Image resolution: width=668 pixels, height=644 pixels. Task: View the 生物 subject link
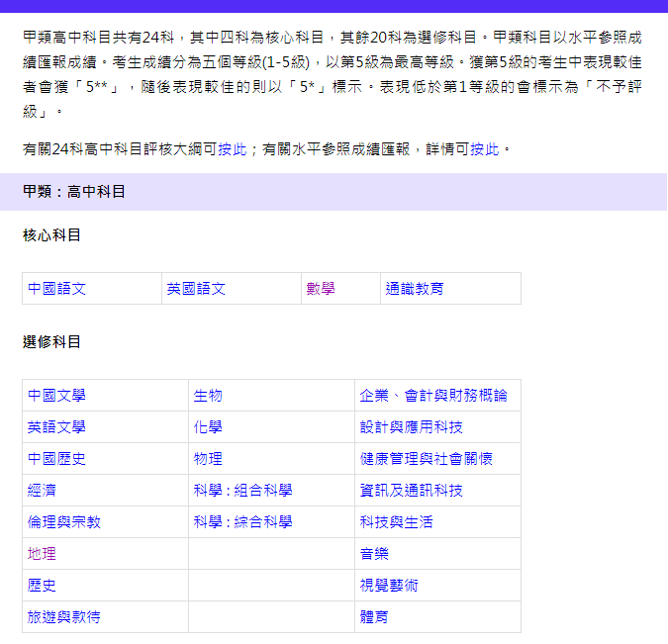208,396
